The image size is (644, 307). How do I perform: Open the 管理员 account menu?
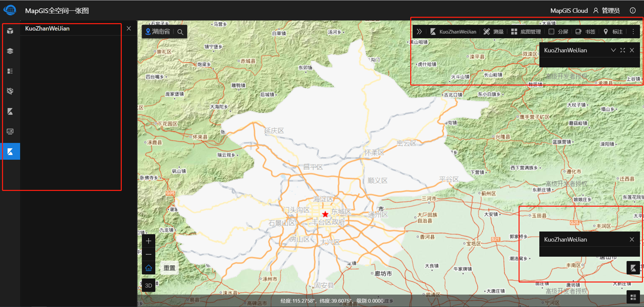click(608, 10)
